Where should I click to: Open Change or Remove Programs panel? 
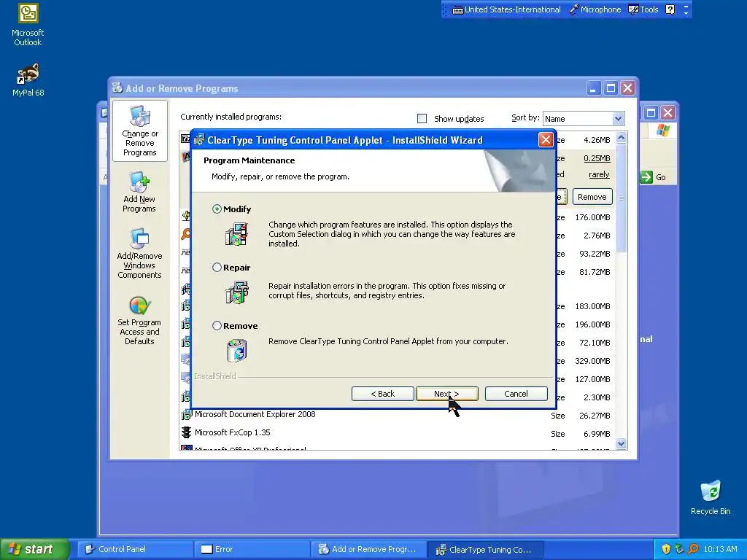[139, 131]
